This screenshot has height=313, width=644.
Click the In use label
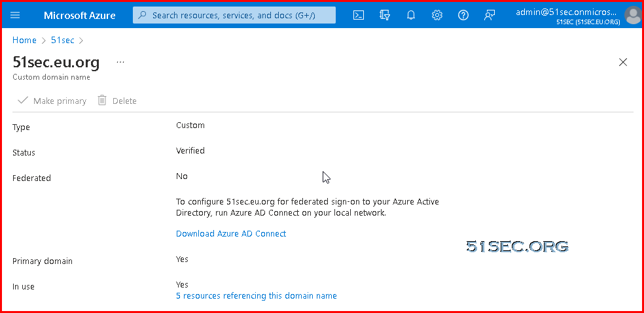24,286
